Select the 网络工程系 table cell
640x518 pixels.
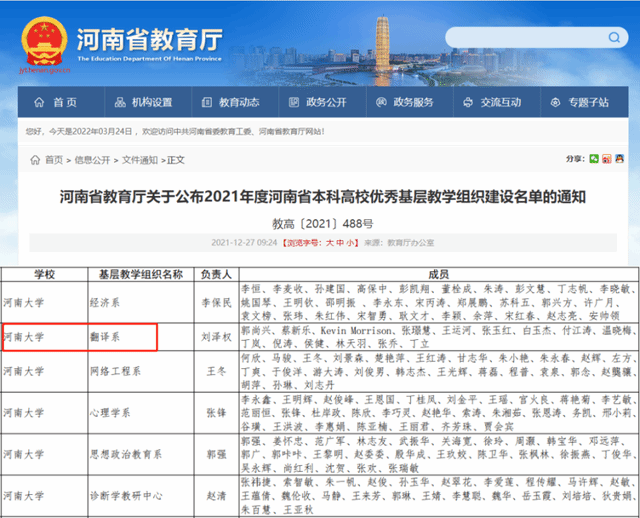141,371
